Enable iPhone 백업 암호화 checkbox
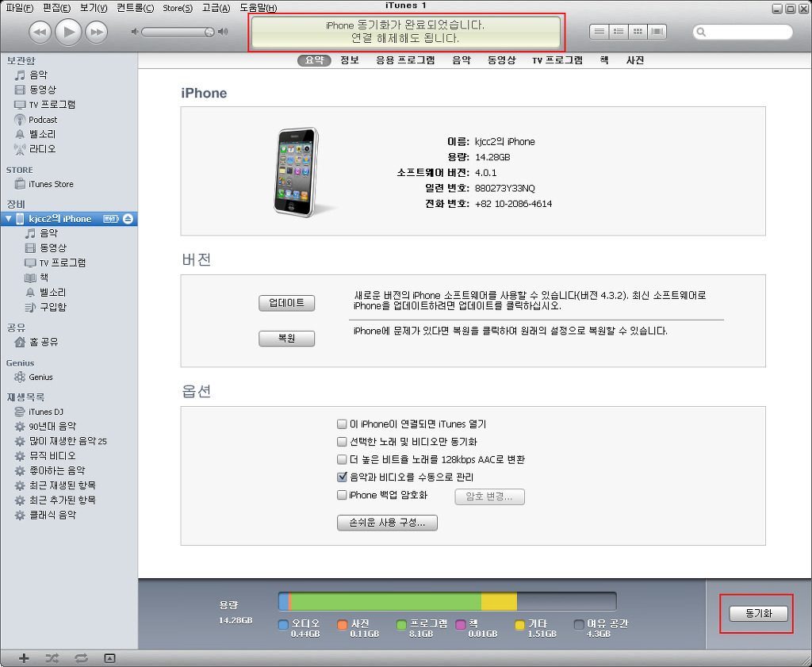Image resolution: width=812 pixels, height=667 pixels. [342, 495]
